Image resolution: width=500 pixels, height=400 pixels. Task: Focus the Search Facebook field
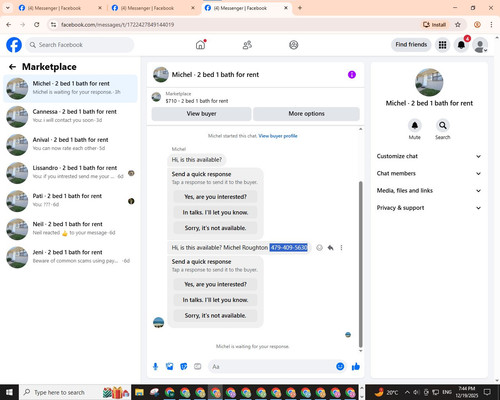(x=80, y=45)
